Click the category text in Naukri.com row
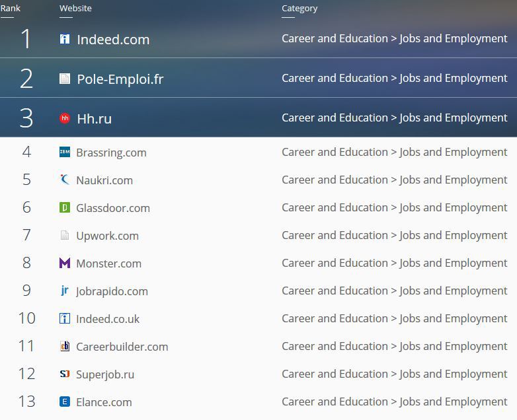Image resolution: width=517 pixels, height=420 pixels. click(394, 180)
